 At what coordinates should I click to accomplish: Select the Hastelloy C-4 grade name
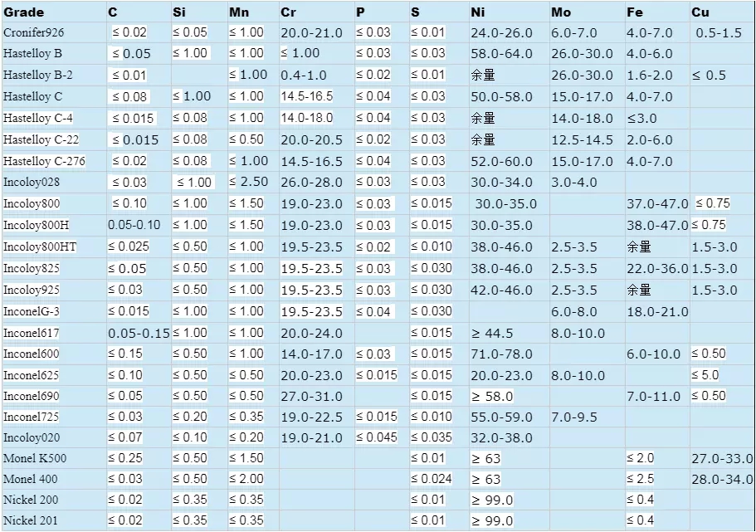[x=38, y=118]
